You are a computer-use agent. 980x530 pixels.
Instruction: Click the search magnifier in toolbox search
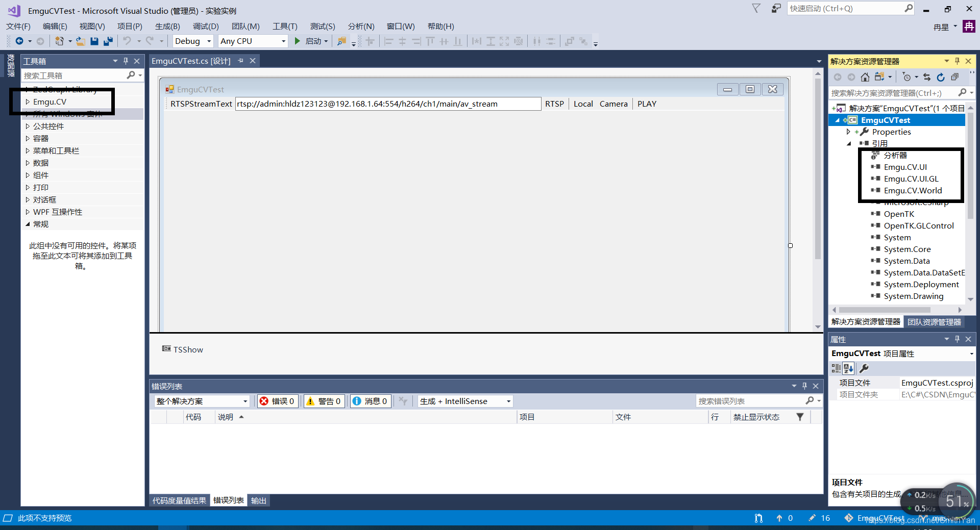(x=131, y=75)
